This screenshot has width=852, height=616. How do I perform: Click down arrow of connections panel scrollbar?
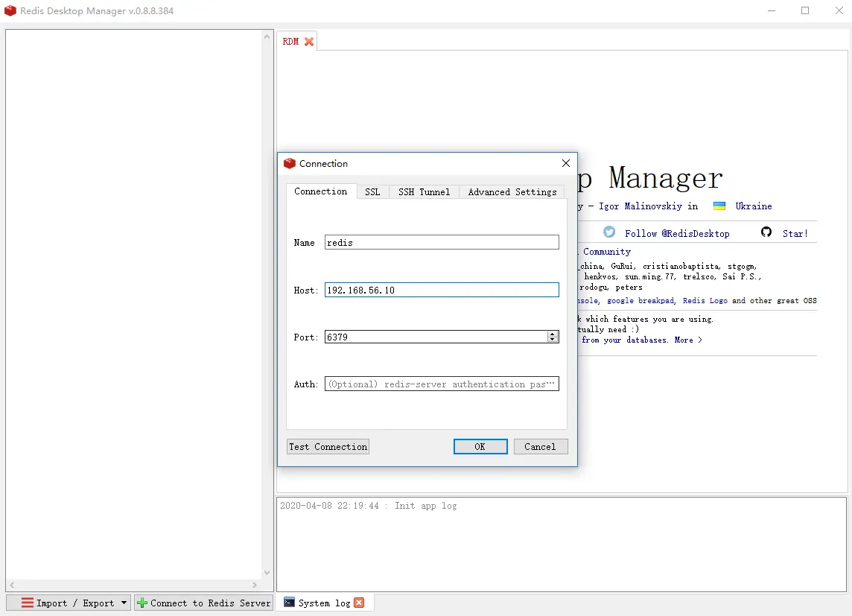click(x=267, y=573)
